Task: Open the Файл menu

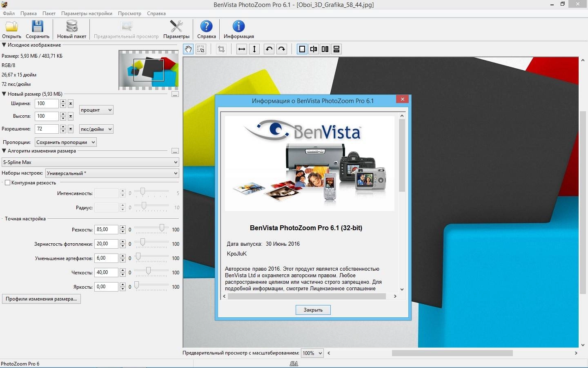Action: 9,13
